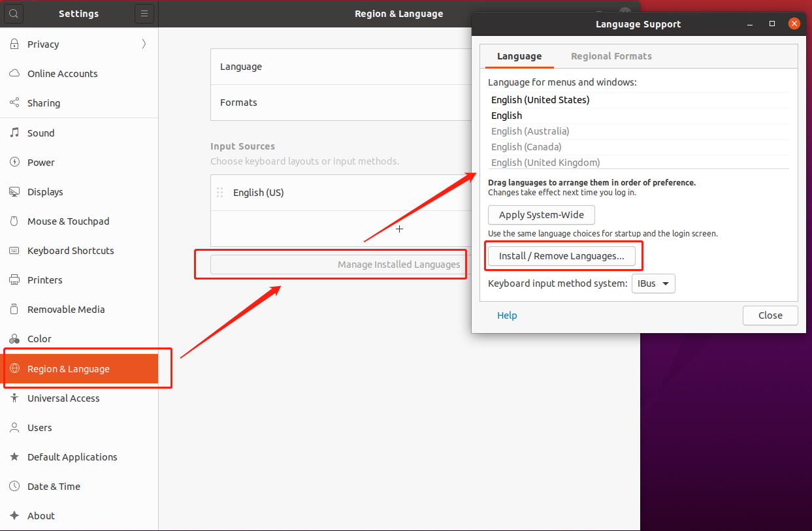The height and width of the screenshot is (531, 812).
Task: Switch to the Regional Formats tab
Action: [x=611, y=56]
